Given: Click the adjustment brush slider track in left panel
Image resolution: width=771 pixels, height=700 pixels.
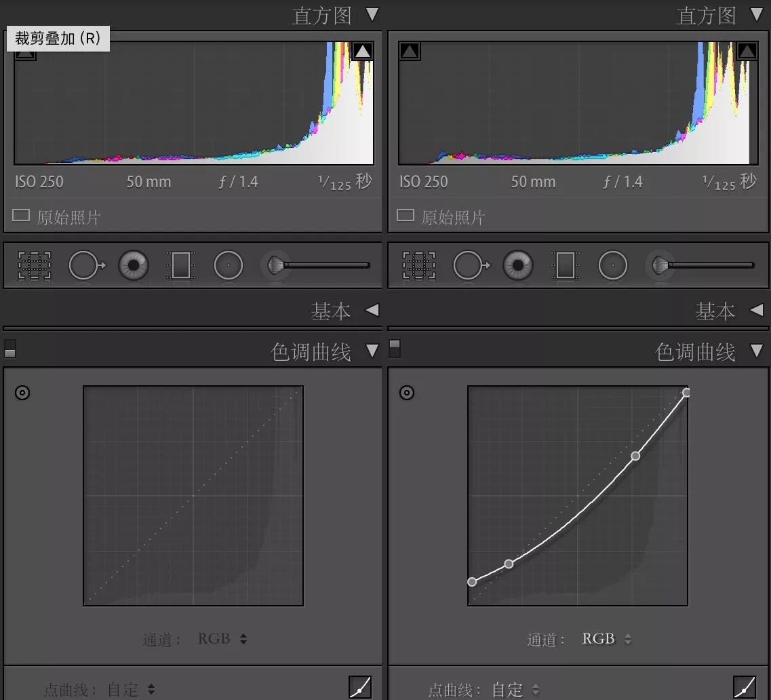Looking at the screenshot, I should pyautogui.click(x=326, y=265).
